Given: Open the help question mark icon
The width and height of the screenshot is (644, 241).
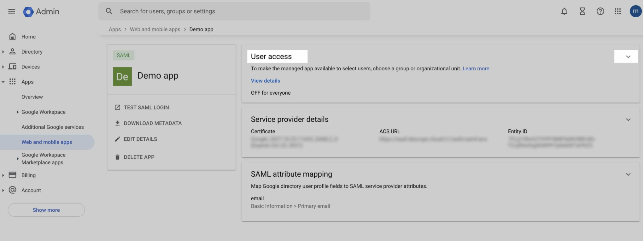Looking at the screenshot, I should click(x=600, y=11).
